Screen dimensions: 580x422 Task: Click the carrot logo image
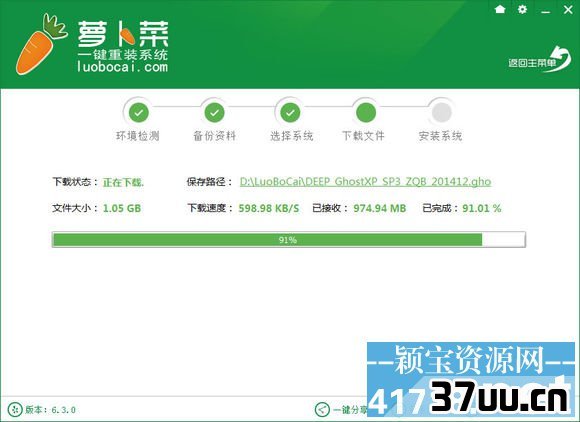[41, 44]
